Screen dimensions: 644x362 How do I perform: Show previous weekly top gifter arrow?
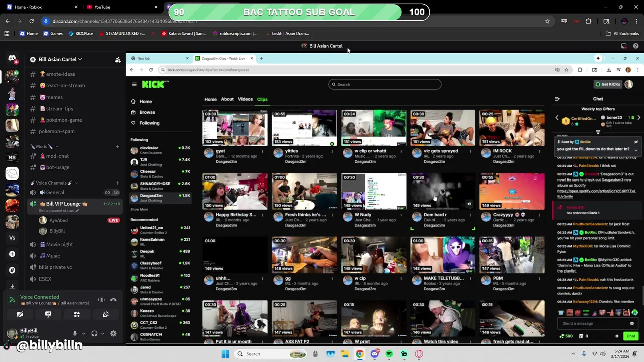pos(557,118)
